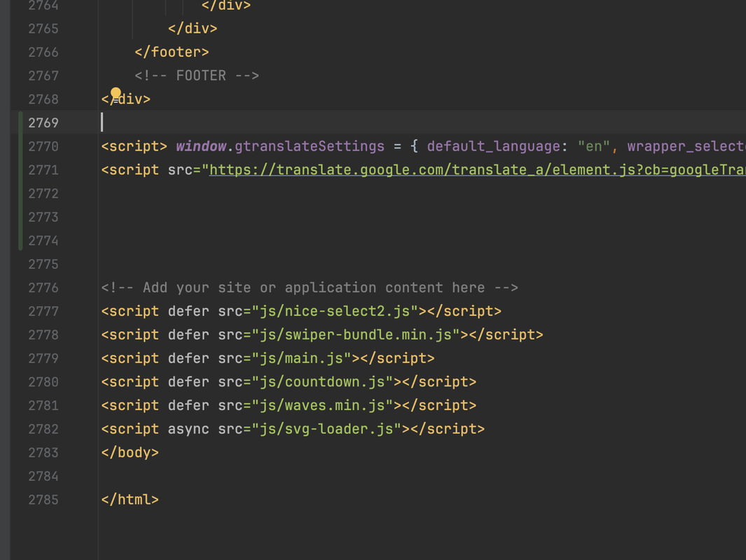Click line number 2783 in gutter
The height and width of the screenshot is (560, 746).
[x=43, y=453]
